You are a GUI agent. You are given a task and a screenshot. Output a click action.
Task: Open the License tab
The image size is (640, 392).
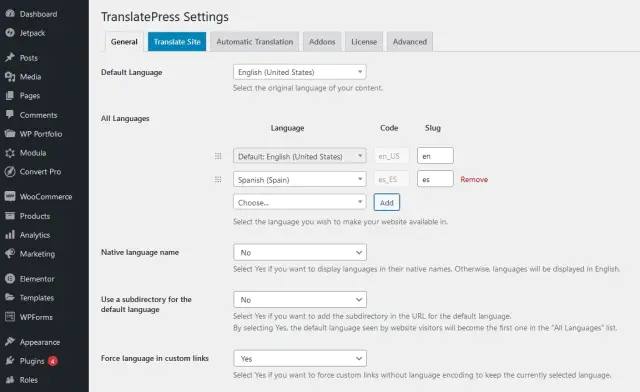click(364, 42)
